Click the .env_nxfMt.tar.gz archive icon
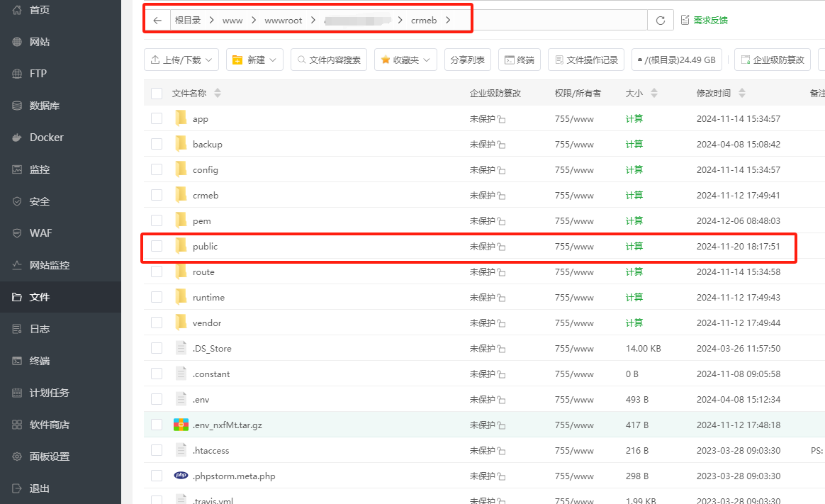Viewport: 825px width, 504px height. pyautogui.click(x=181, y=425)
